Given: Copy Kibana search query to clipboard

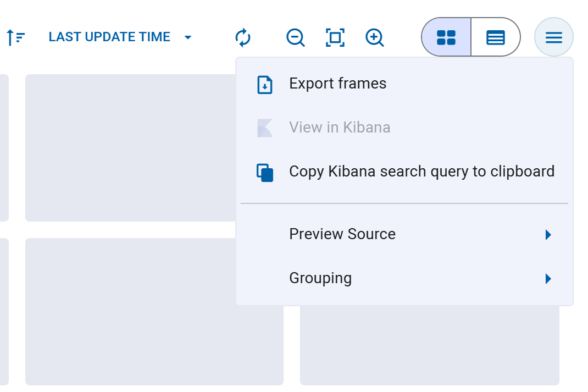Looking at the screenshot, I should coord(421,172).
